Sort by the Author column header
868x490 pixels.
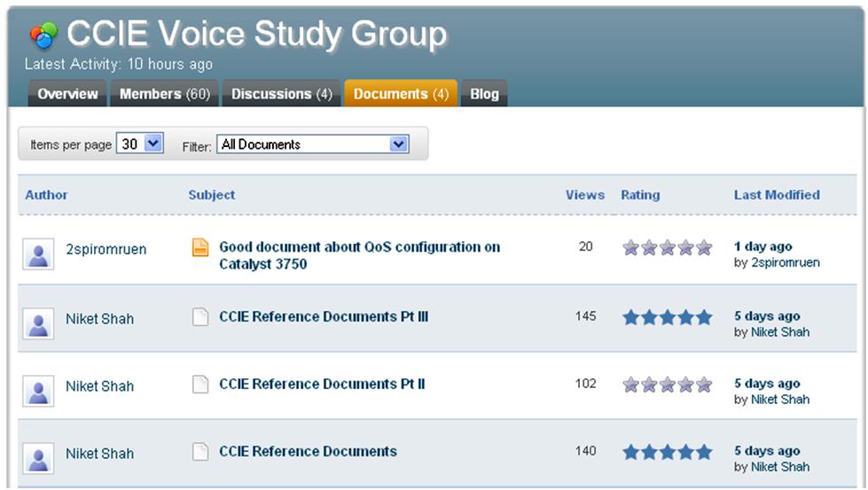(x=46, y=195)
